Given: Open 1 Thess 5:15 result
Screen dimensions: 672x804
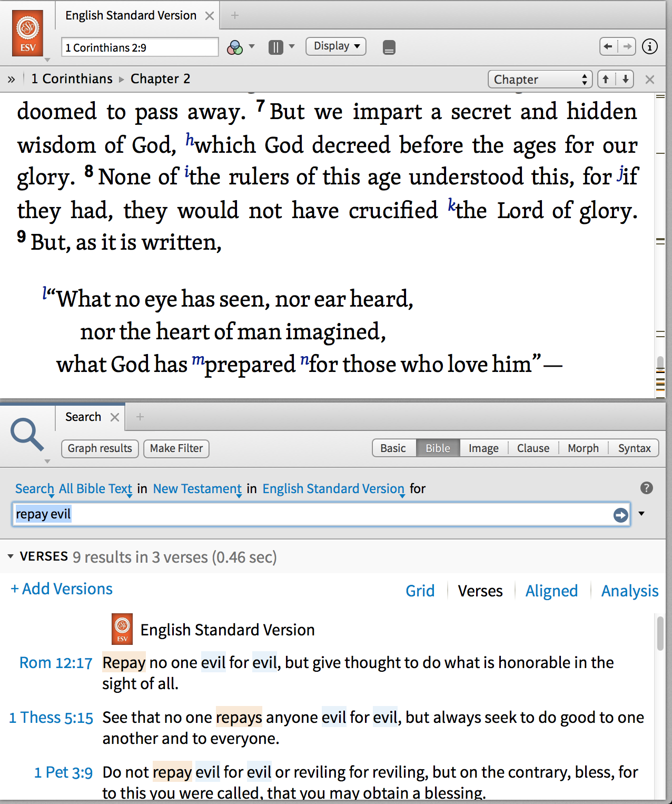Looking at the screenshot, I should (x=51, y=718).
